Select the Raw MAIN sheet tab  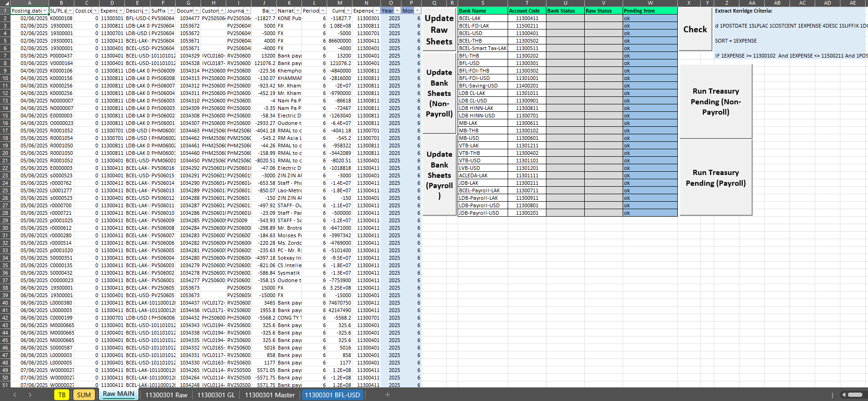(x=119, y=394)
